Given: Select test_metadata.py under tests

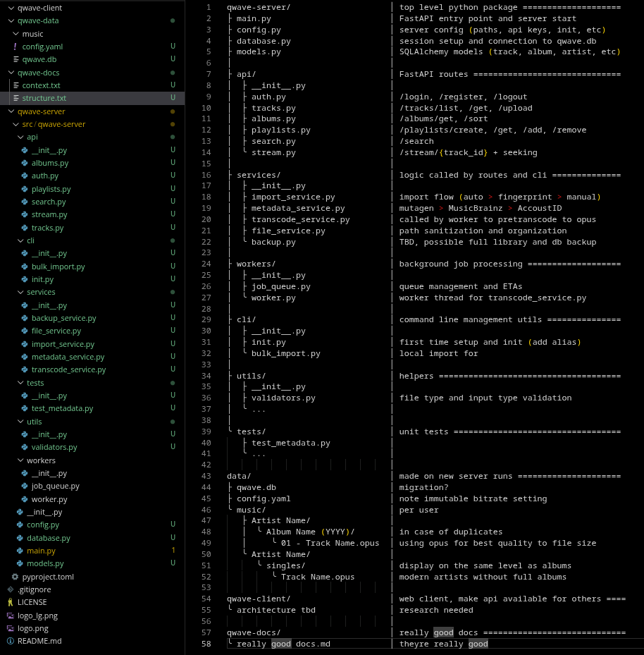Looking at the screenshot, I should tap(62, 408).
